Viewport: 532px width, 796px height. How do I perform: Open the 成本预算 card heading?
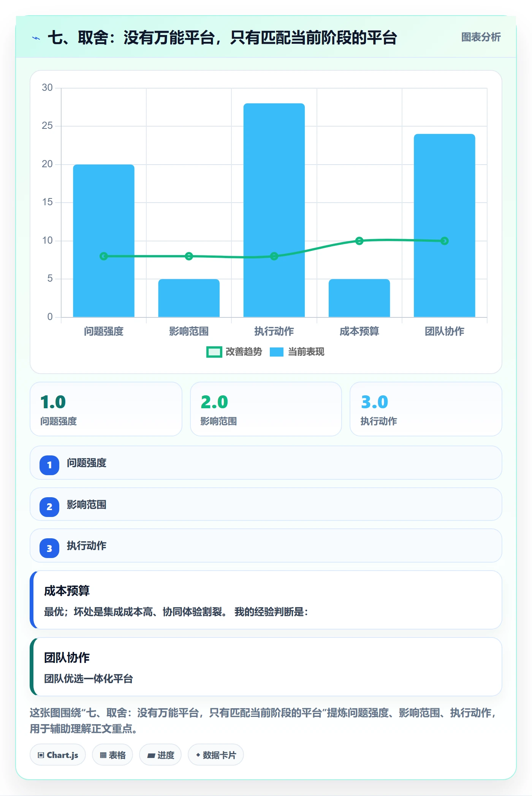[67, 591]
